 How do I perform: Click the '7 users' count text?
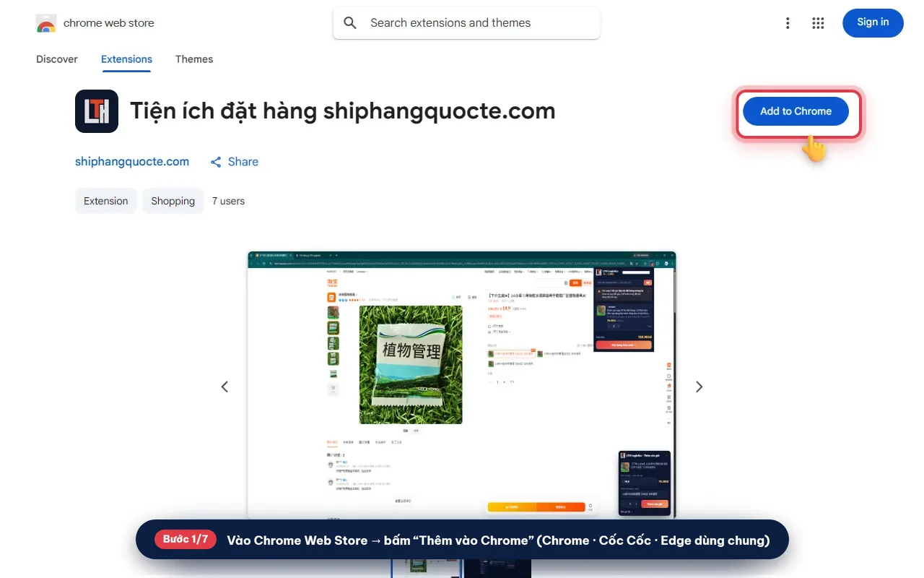(x=228, y=201)
